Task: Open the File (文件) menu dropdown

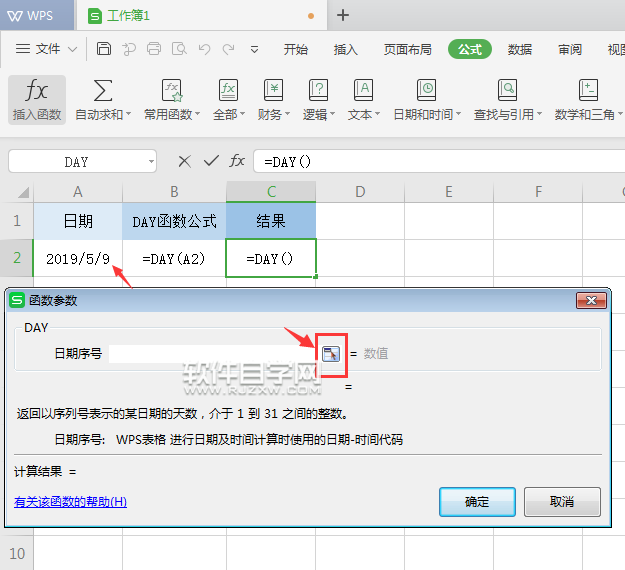Action: [x=46, y=49]
